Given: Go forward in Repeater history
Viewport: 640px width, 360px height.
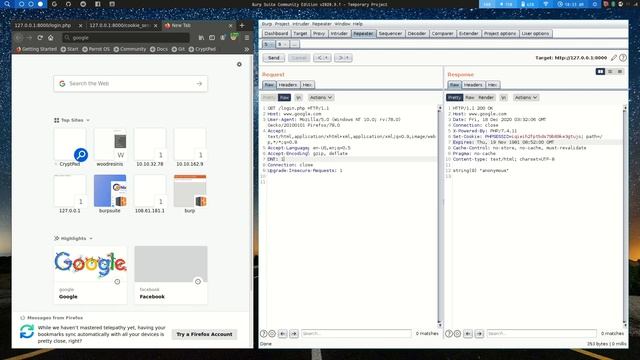Looking at the screenshot, I should coord(343,58).
